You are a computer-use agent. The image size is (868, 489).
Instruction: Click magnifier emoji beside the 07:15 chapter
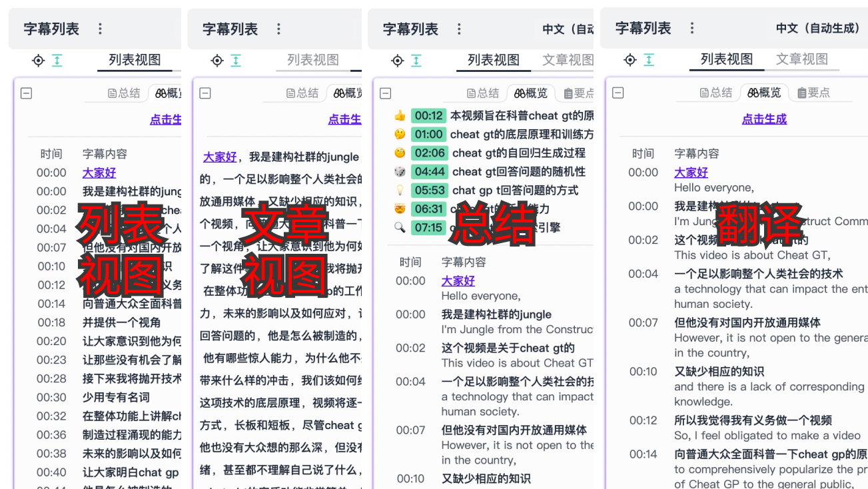(x=400, y=227)
